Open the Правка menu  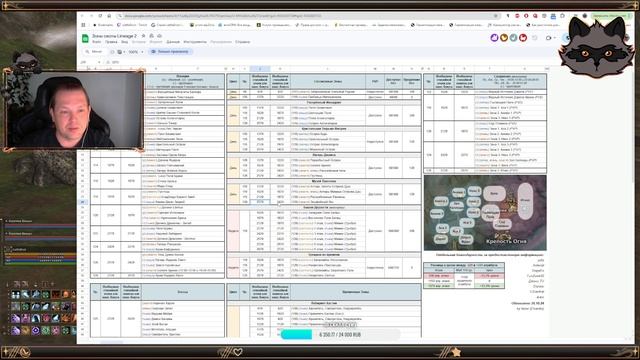coord(111,42)
